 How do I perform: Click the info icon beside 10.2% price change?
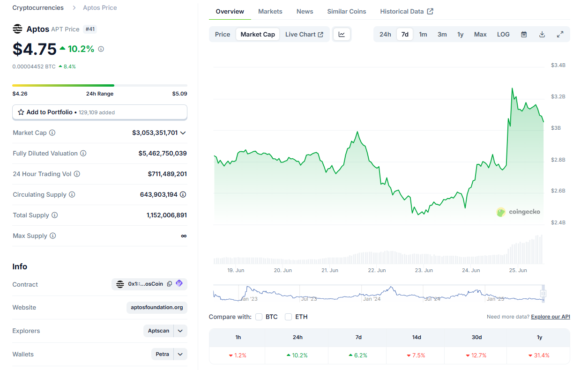click(101, 49)
